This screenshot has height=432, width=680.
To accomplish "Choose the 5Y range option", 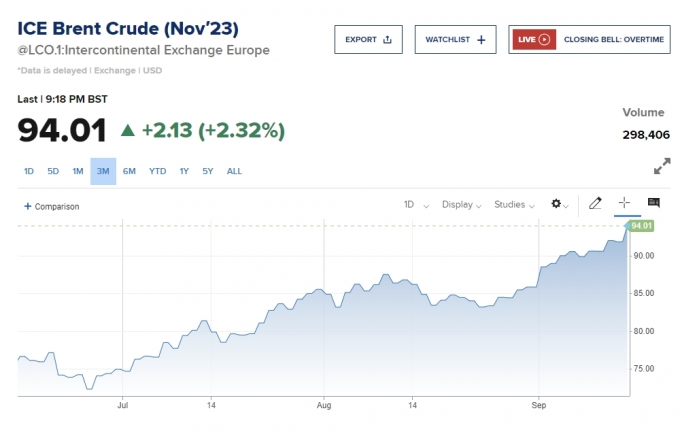I will [207, 171].
